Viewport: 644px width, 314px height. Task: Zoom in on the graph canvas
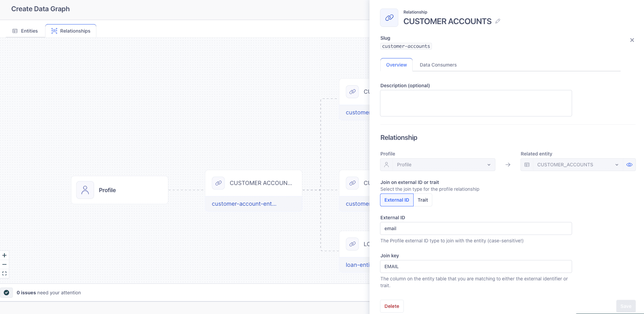[4, 255]
